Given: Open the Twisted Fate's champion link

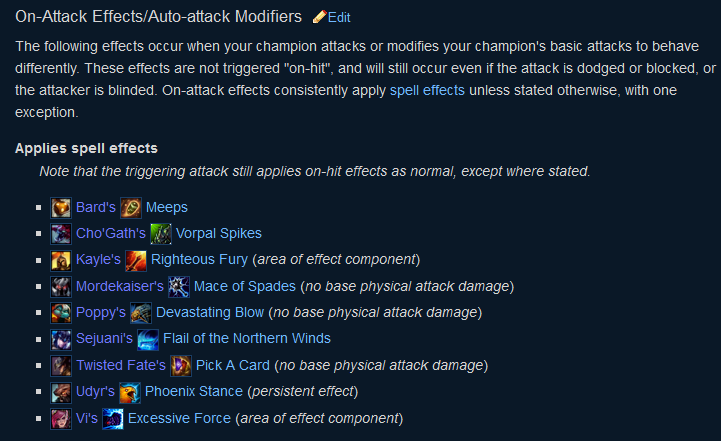Looking at the screenshot, I should tap(121, 365).
